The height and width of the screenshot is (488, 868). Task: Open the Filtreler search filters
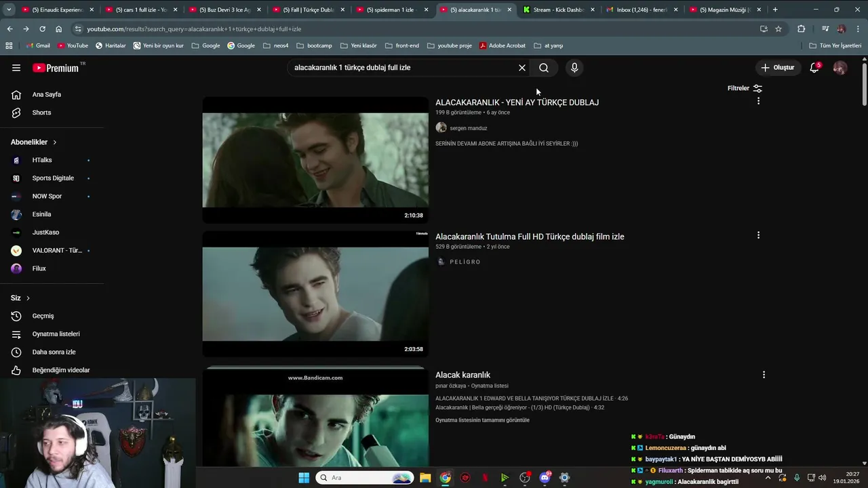[x=745, y=88]
